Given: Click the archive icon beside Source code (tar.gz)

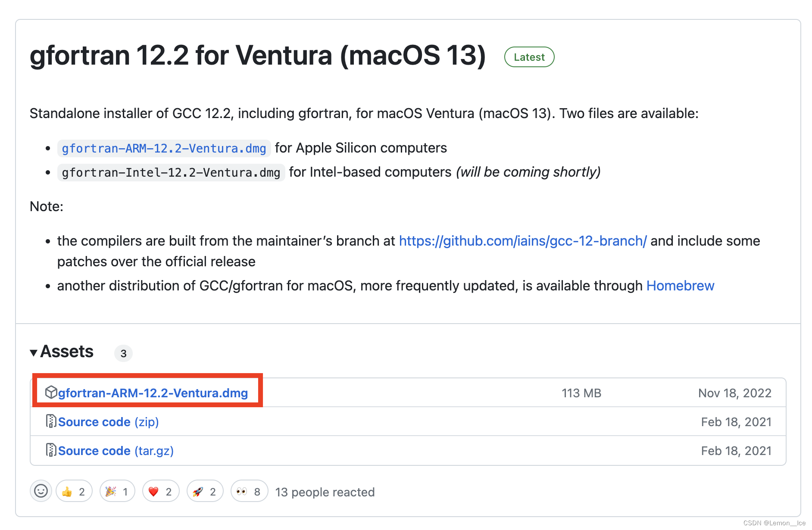Looking at the screenshot, I should (x=51, y=450).
